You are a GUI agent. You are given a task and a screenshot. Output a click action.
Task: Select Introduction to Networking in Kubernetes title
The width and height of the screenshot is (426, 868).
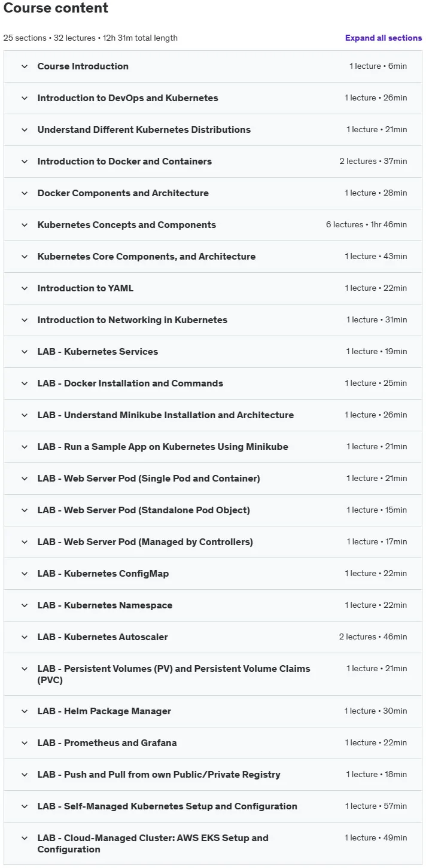[x=132, y=320]
